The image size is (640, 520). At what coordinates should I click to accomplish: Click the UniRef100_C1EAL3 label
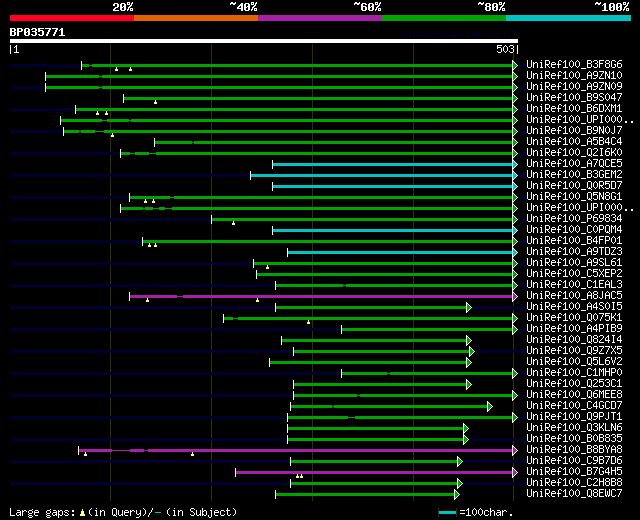pyautogui.click(x=574, y=284)
